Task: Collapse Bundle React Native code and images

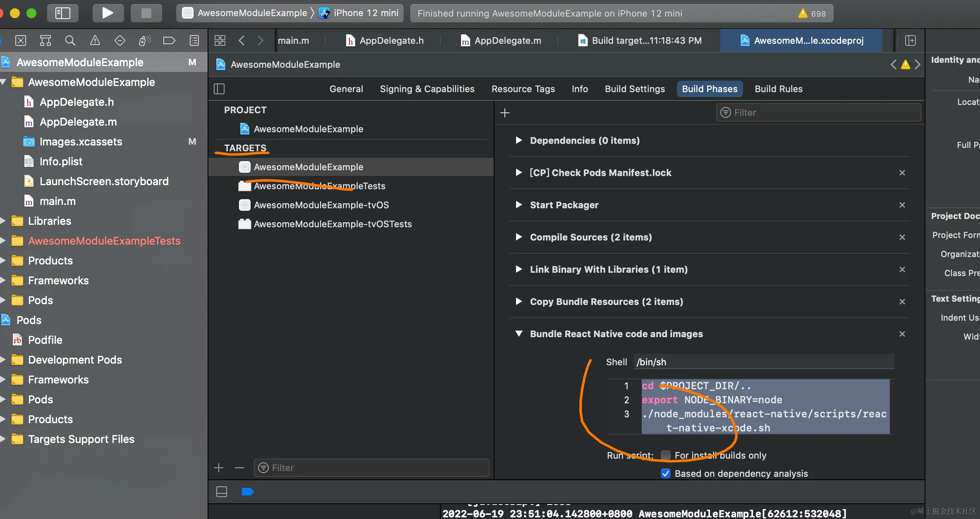Action: (519, 334)
